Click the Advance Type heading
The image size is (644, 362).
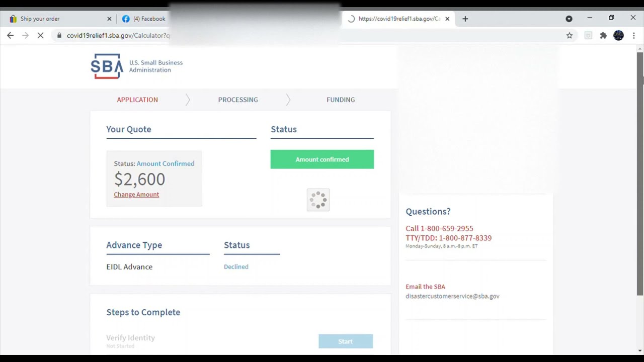(134, 245)
